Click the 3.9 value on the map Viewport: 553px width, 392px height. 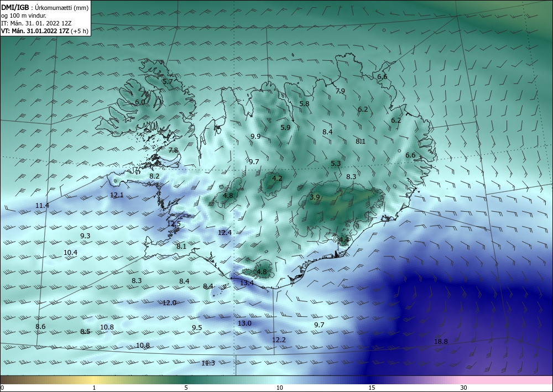[x=315, y=197]
